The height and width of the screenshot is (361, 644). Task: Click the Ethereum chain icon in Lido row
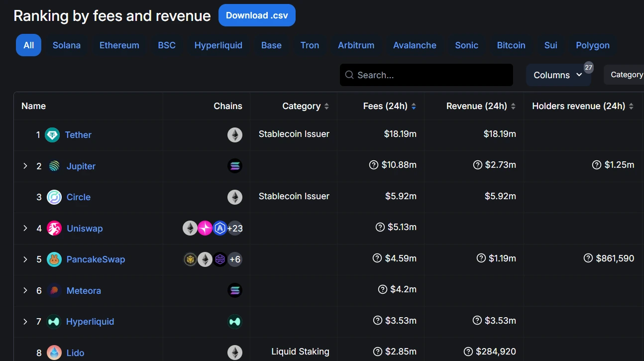coord(235,353)
